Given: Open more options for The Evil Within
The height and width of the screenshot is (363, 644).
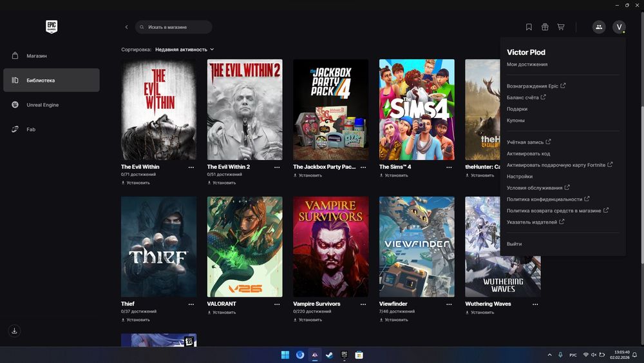Looking at the screenshot, I should click(x=191, y=168).
